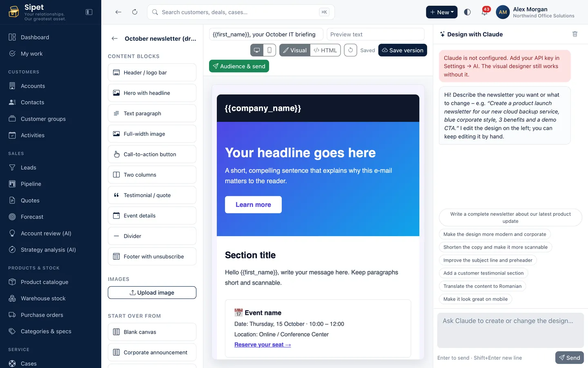The height and width of the screenshot is (368, 588).
Task: Focus the global search field
Action: coord(241,12)
